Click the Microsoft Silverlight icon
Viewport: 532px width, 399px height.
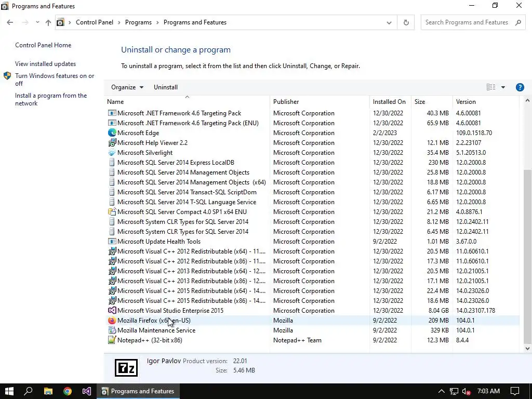pos(112,153)
